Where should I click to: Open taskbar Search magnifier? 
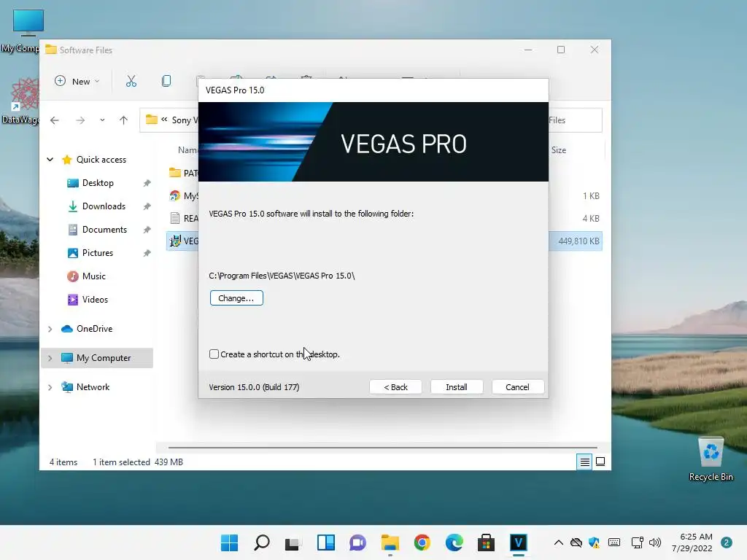point(262,542)
